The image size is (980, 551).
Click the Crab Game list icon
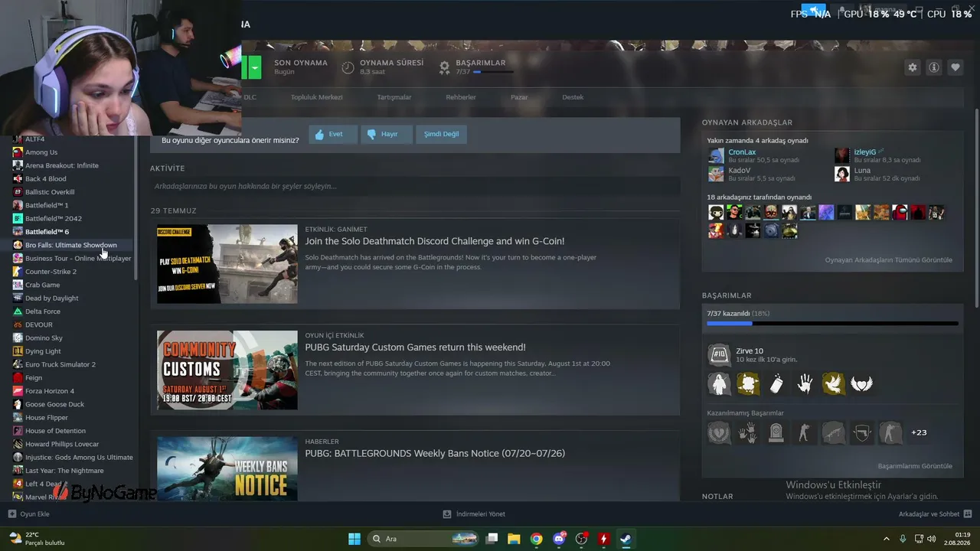[18, 285]
